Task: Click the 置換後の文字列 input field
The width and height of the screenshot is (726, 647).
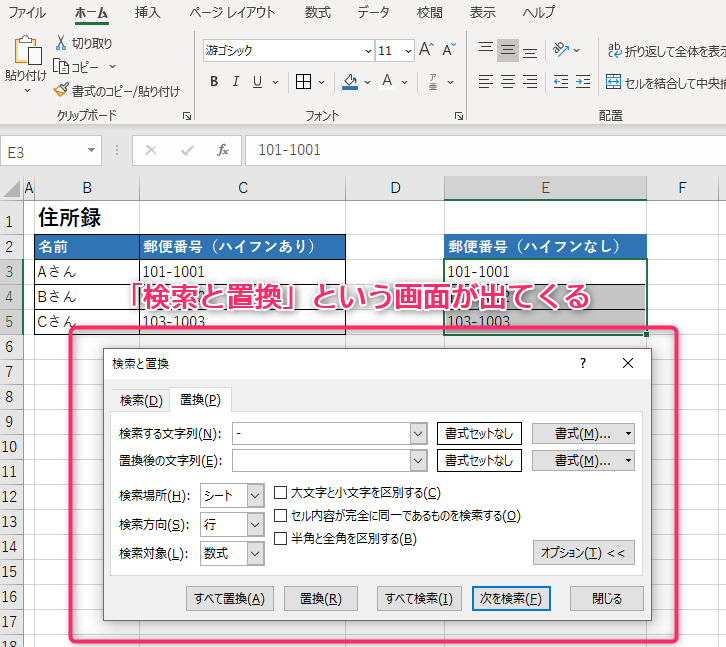Action: coord(320,461)
